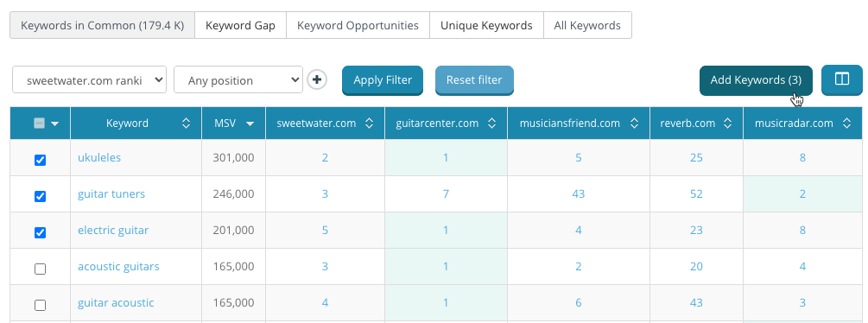
Task: Open the acoustic guitars keyword link
Action: [118, 267]
